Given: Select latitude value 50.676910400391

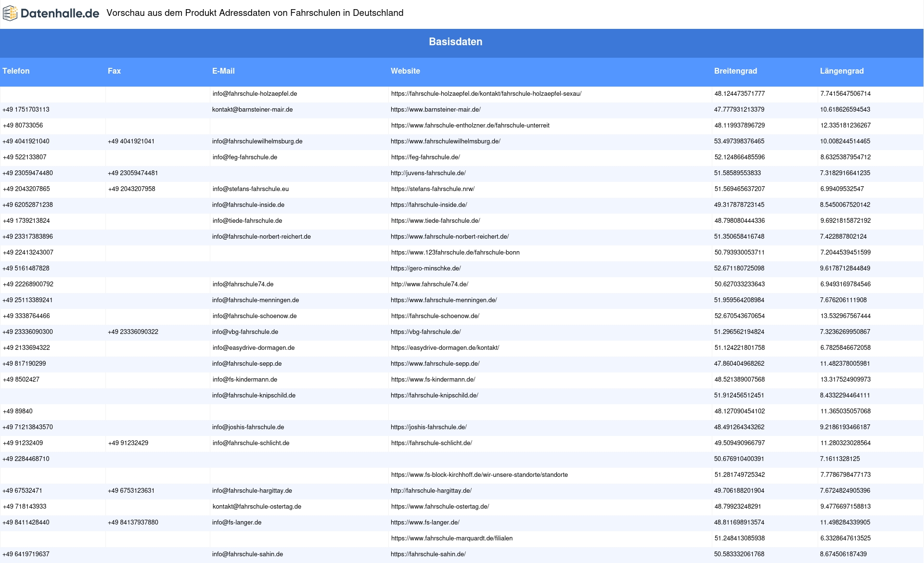Looking at the screenshot, I should tap(739, 459).
